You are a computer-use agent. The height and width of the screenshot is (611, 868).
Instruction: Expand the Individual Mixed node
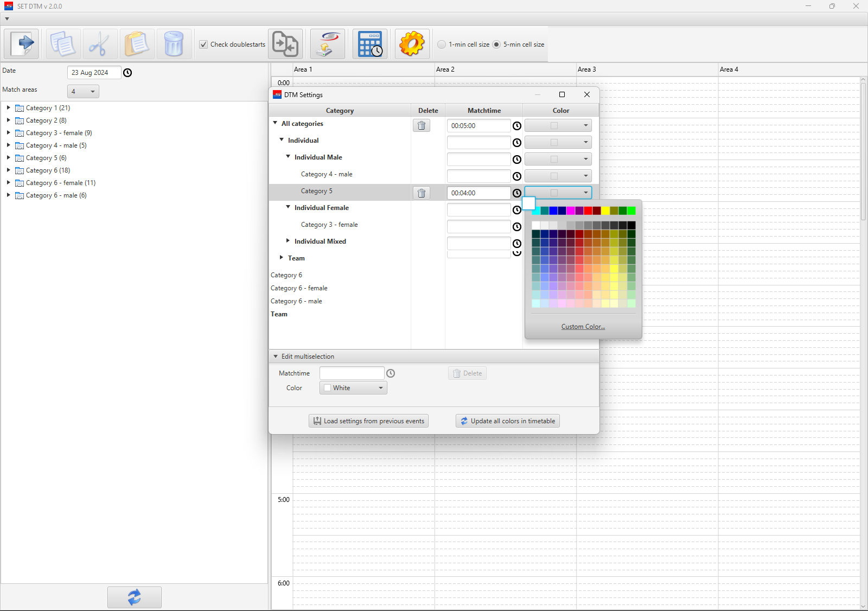(288, 241)
